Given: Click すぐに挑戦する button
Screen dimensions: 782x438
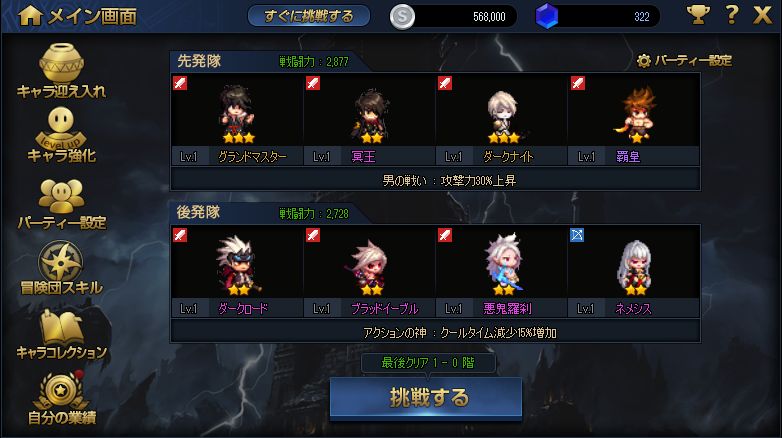Looking at the screenshot, I should (x=309, y=16).
